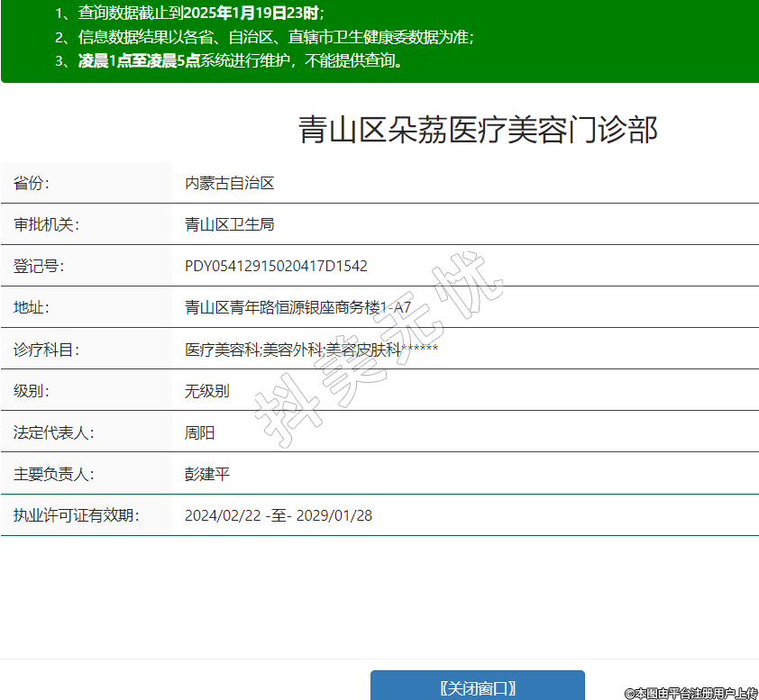The height and width of the screenshot is (700, 759).
Task: Select the 执业许可证有效期 label cell
Action: (x=76, y=515)
